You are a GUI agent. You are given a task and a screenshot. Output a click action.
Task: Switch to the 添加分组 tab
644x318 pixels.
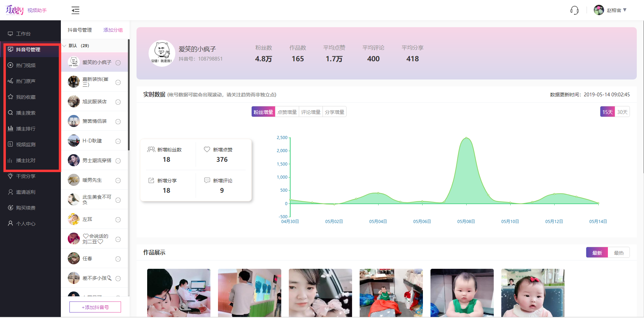pyautogui.click(x=113, y=30)
